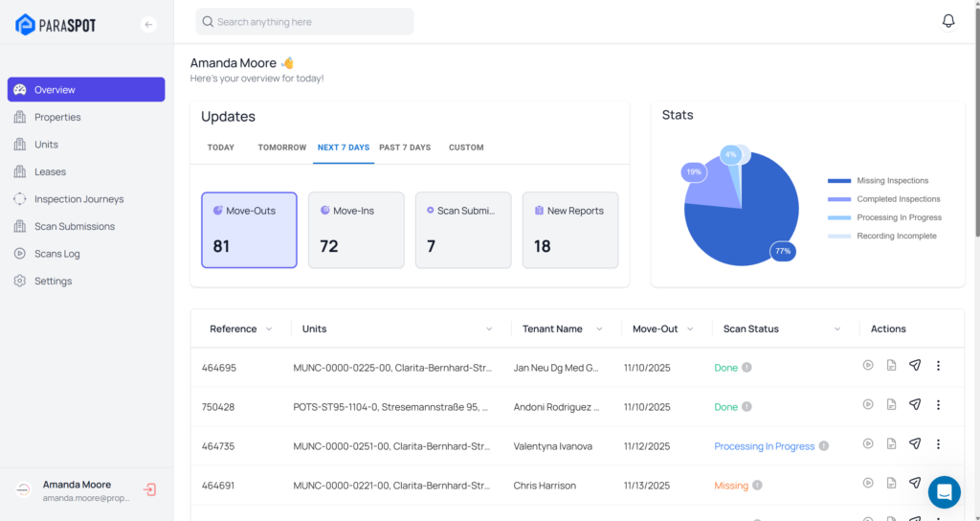Click the info icon beside Missing status
This screenshot has width=980, height=521.
point(757,486)
